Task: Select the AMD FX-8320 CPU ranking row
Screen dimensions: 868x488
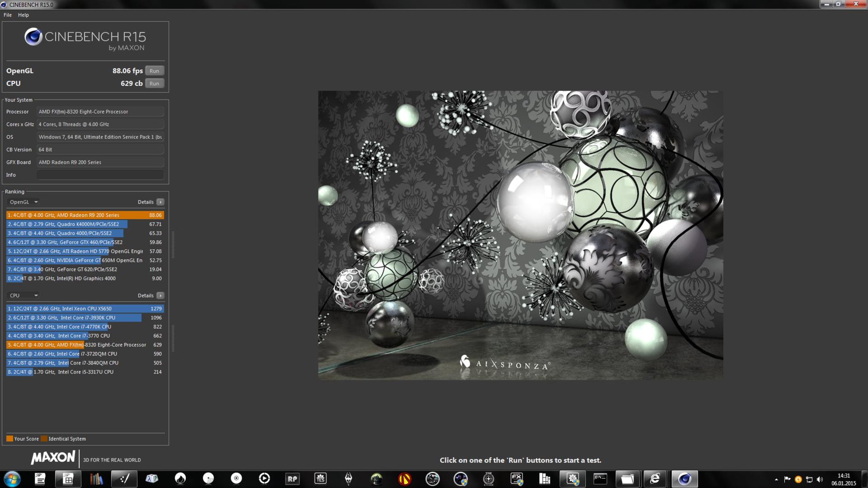Action: point(85,345)
